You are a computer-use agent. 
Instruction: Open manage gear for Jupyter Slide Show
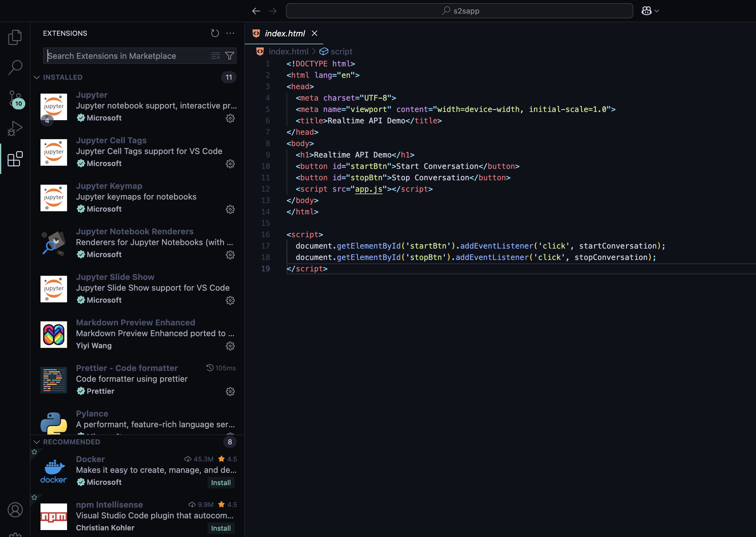coord(230,300)
